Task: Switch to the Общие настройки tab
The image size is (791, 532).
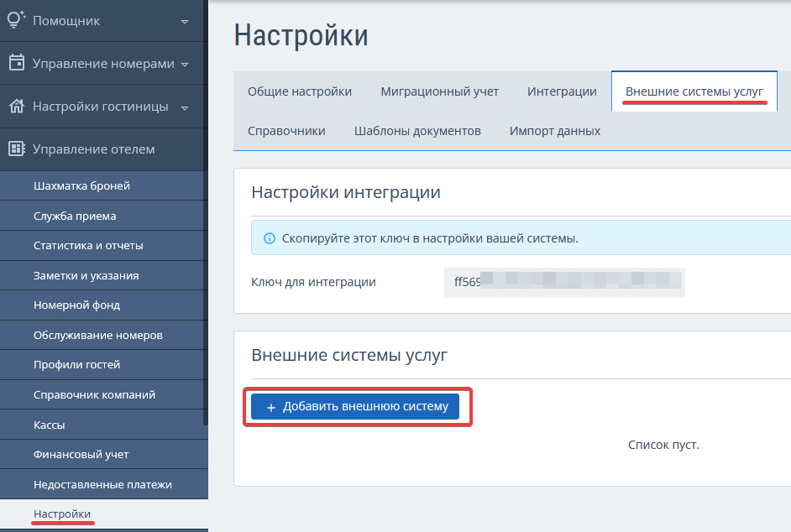Action: tap(300, 91)
